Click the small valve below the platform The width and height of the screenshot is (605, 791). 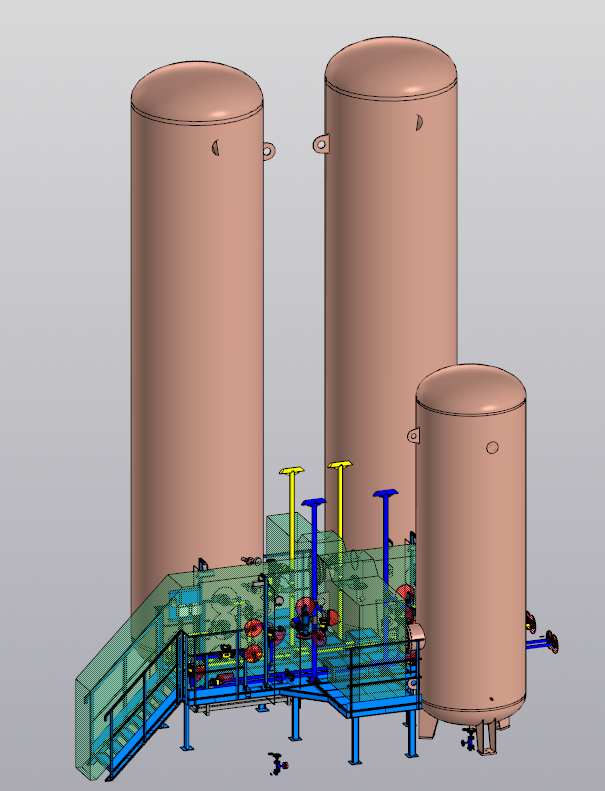(276, 764)
